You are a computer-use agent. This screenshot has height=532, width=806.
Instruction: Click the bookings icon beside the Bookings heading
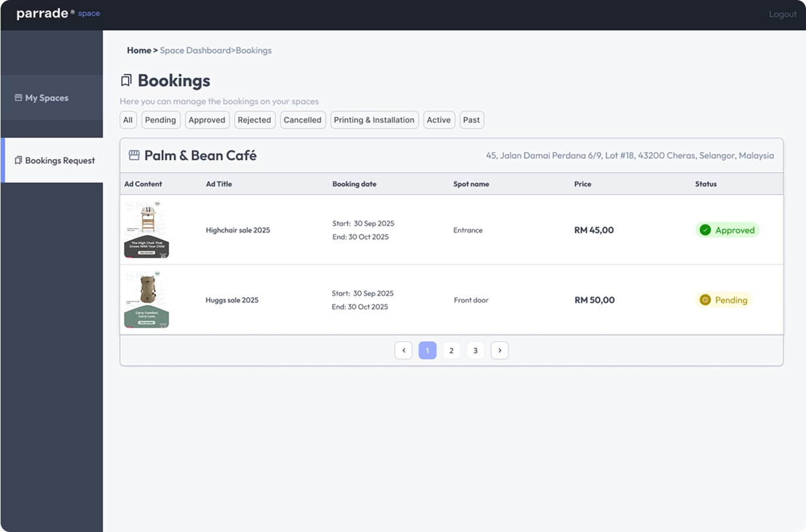point(126,80)
